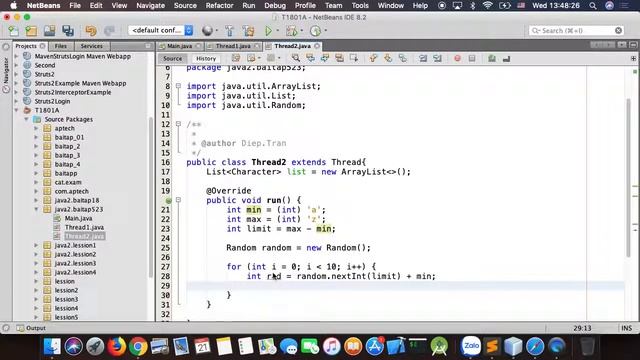Switch to the Files tab
640x360 pixels.
coord(60,46)
